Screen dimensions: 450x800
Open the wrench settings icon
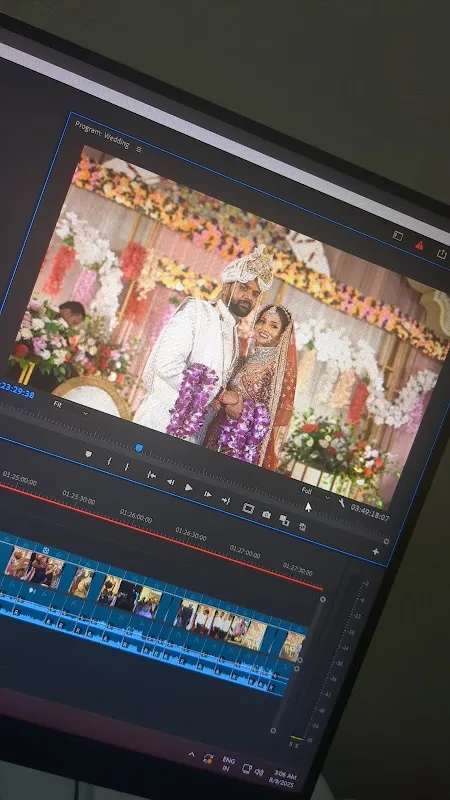pos(341,503)
